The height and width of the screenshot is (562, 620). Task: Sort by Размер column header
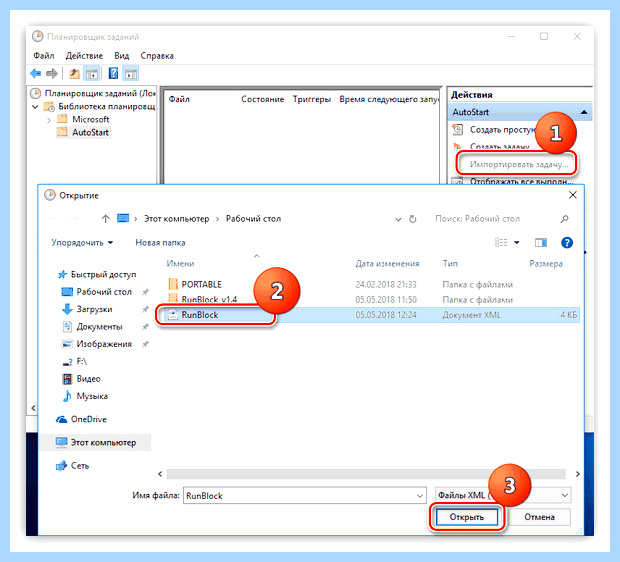coord(546,264)
